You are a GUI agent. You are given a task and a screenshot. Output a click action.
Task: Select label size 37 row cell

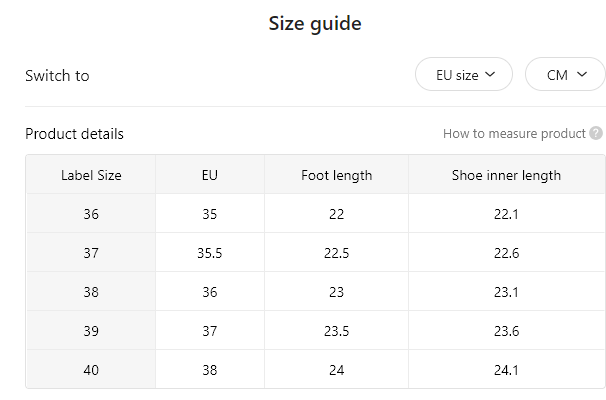pyautogui.click(x=91, y=253)
